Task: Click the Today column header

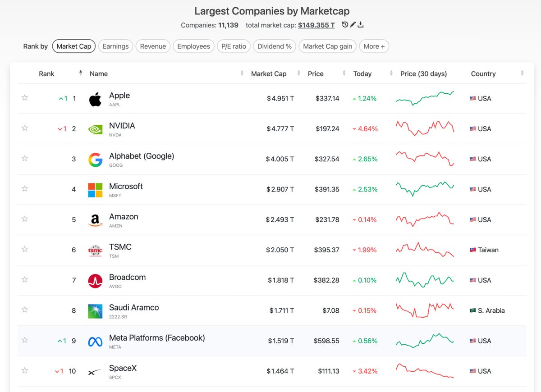Action: pyautogui.click(x=362, y=74)
